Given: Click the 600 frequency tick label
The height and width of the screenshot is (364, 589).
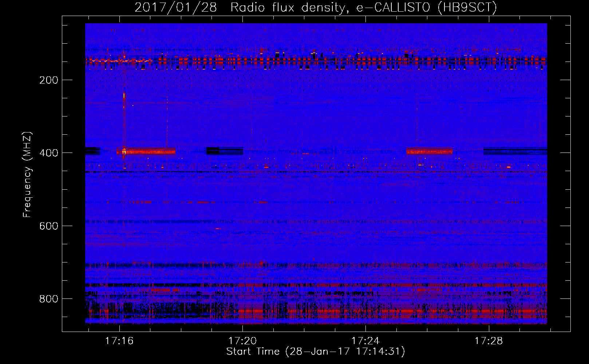Looking at the screenshot, I should 49,226.
